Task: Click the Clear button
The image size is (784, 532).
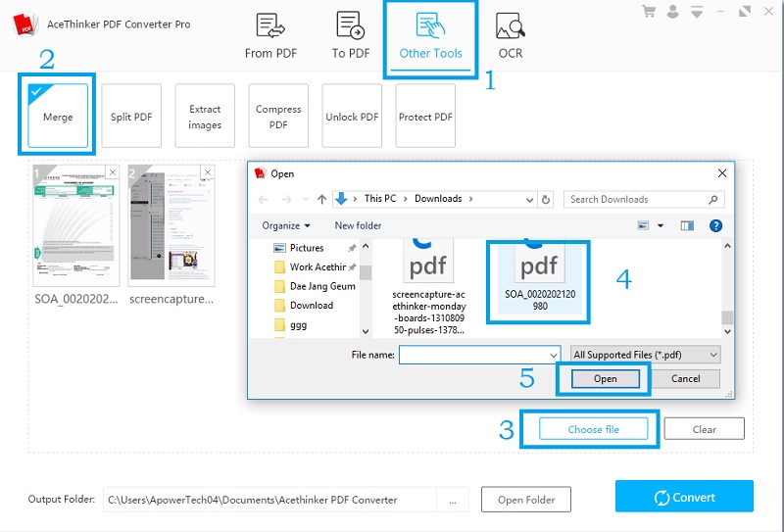Action: [x=704, y=429]
